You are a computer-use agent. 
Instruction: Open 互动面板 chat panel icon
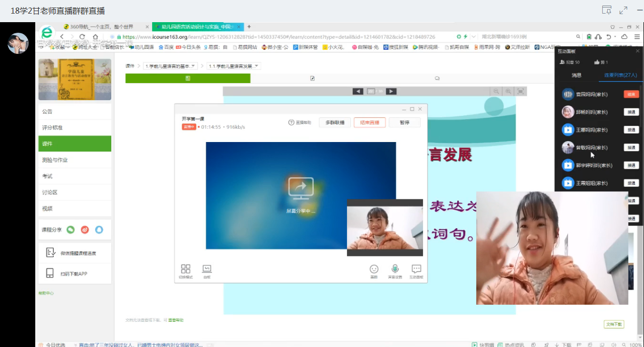[x=416, y=271]
